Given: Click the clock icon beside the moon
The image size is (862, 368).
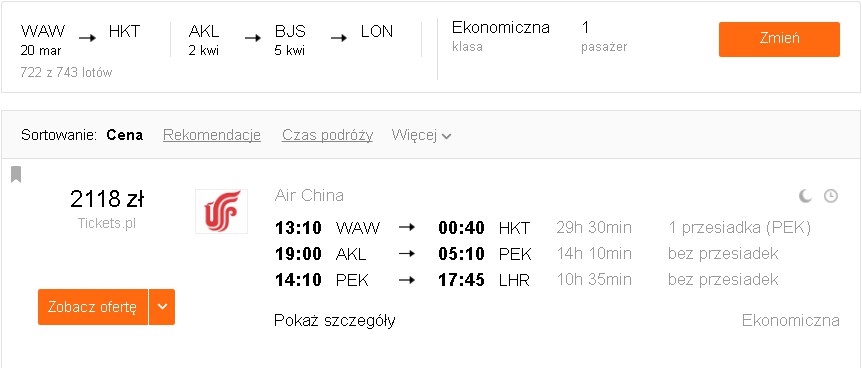Looking at the screenshot, I should [x=831, y=196].
